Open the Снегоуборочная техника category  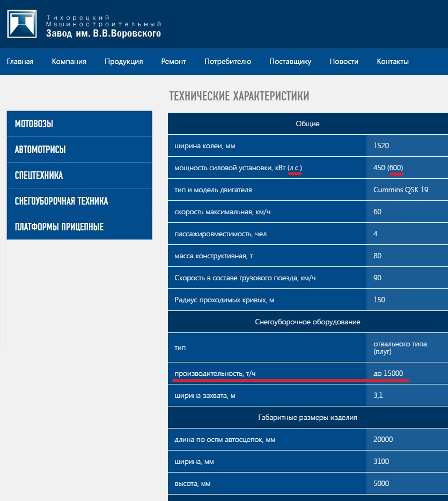pyautogui.click(x=61, y=201)
